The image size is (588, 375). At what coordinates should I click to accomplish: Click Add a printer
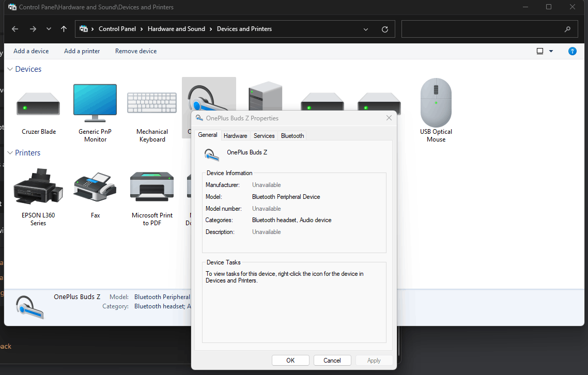pos(82,51)
